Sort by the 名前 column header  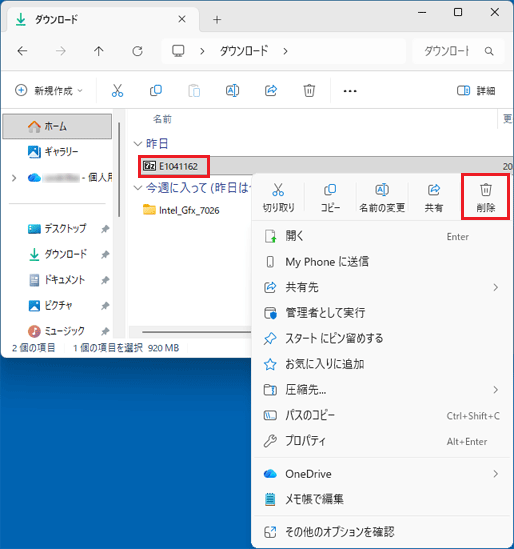coord(162,119)
